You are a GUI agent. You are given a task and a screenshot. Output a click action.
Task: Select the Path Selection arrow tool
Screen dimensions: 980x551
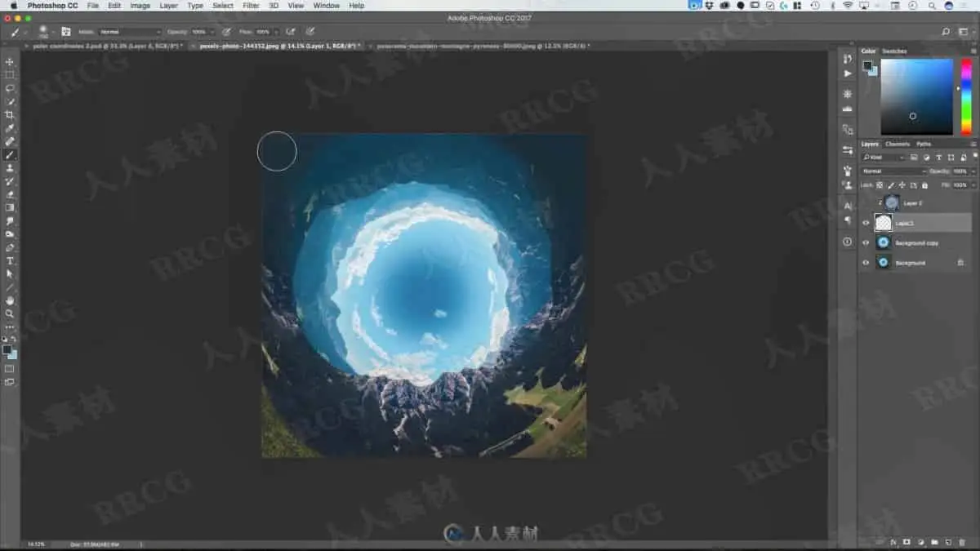[10, 273]
